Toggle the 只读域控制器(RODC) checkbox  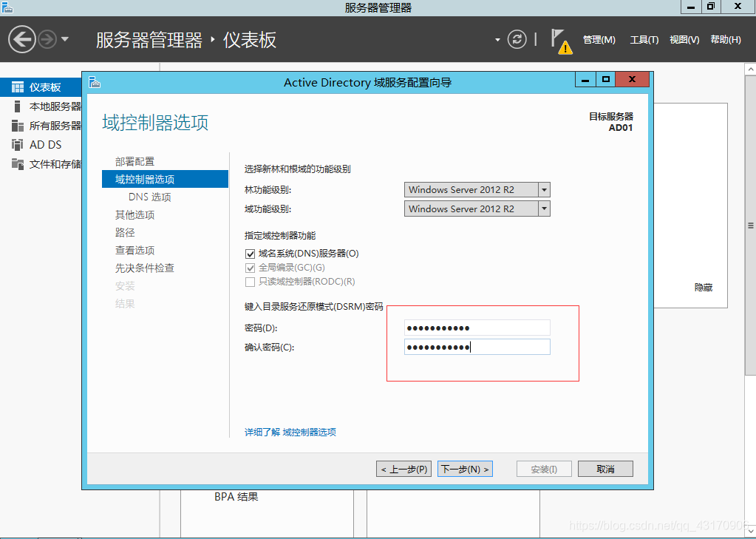click(250, 282)
